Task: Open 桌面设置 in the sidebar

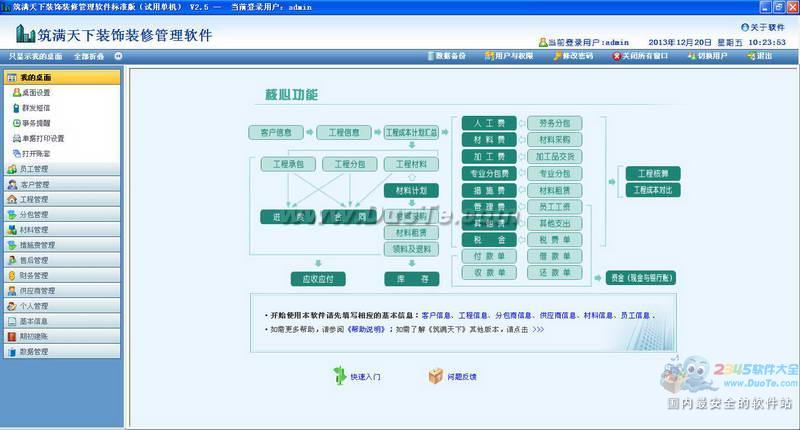Action: 32,93
